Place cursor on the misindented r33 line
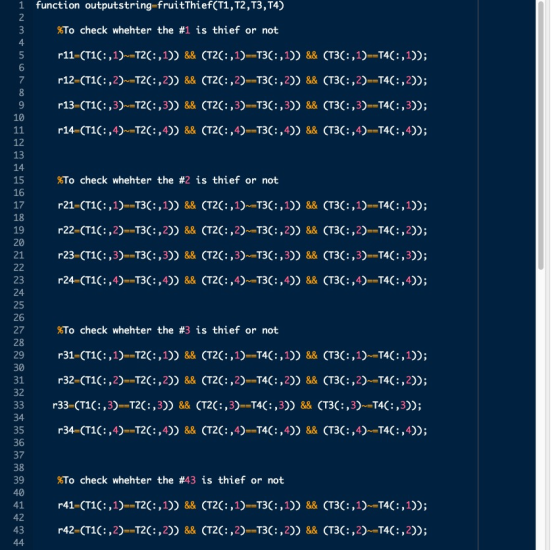This screenshot has width=560, height=550. pyautogui.click(x=237, y=405)
